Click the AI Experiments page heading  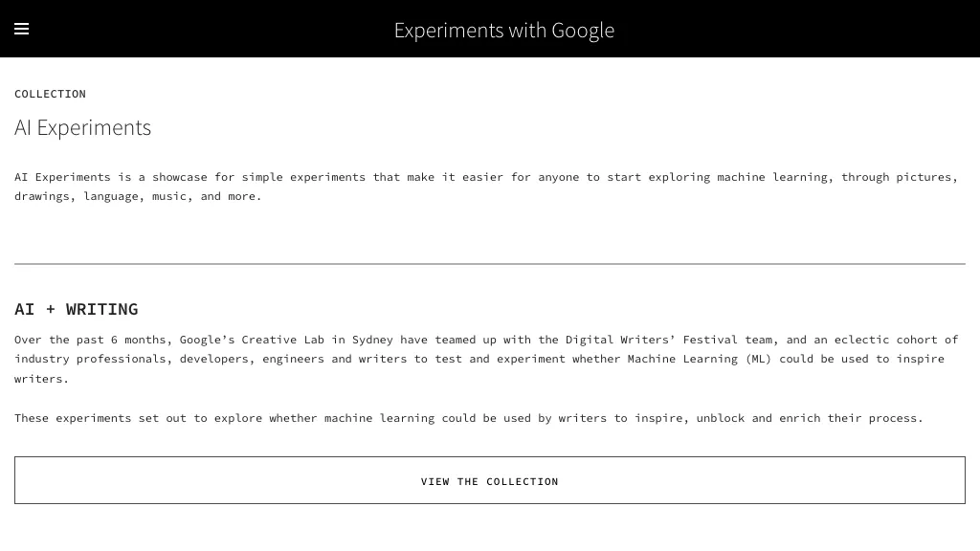pyautogui.click(x=82, y=127)
